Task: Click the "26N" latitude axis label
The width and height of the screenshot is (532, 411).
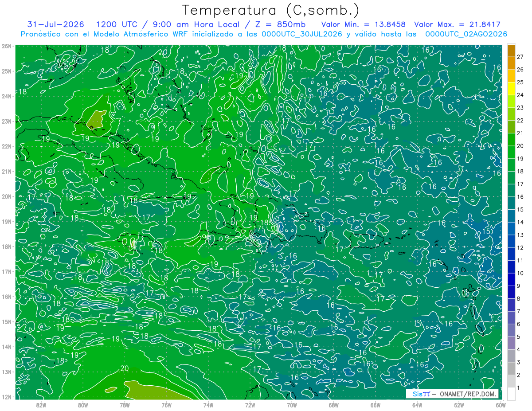Action: [7, 46]
